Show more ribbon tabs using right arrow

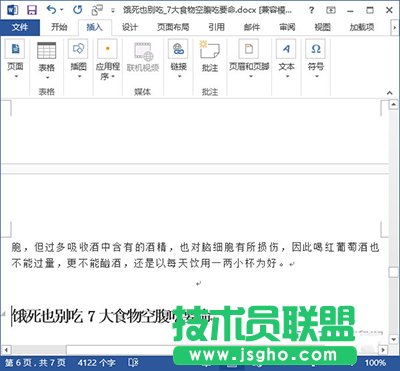pyautogui.click(x=394, y=28)
